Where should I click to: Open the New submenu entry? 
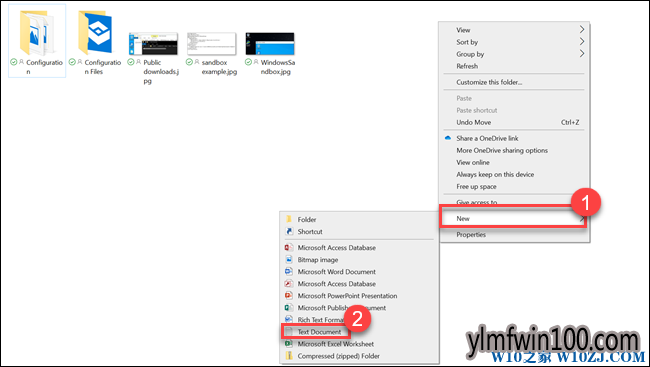click(x=514, y=219)
